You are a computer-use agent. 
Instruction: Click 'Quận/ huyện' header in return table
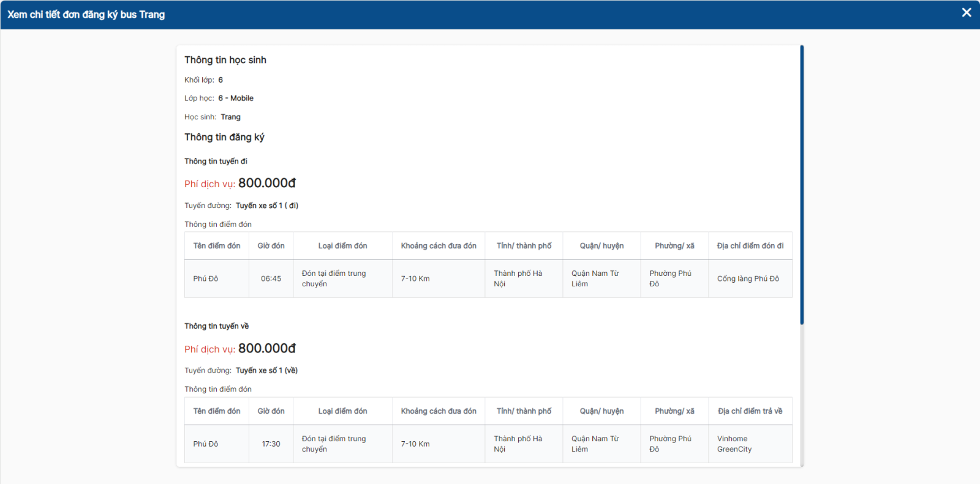pyautogui.click(x=601, y=411)
